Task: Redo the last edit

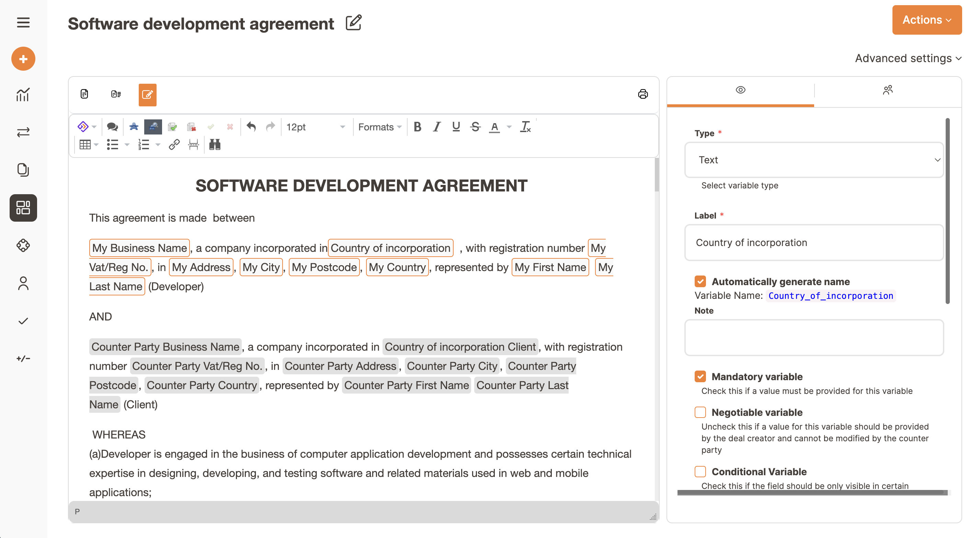Action: pos(270,127)
